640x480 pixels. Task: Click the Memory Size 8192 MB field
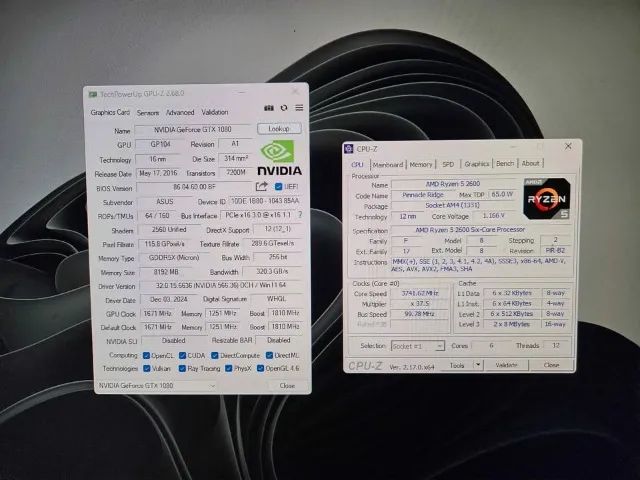click(166, 272)
